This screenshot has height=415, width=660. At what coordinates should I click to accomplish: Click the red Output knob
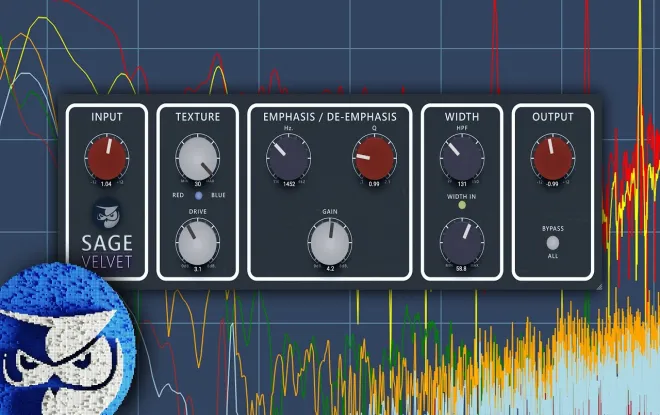pyautogui.click(x=552, y=158)
